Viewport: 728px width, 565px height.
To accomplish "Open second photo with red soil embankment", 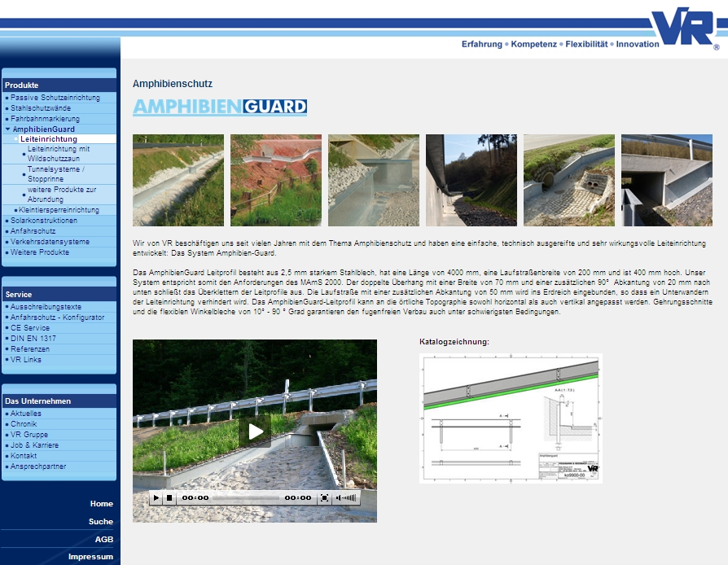I will coord(276,181).
